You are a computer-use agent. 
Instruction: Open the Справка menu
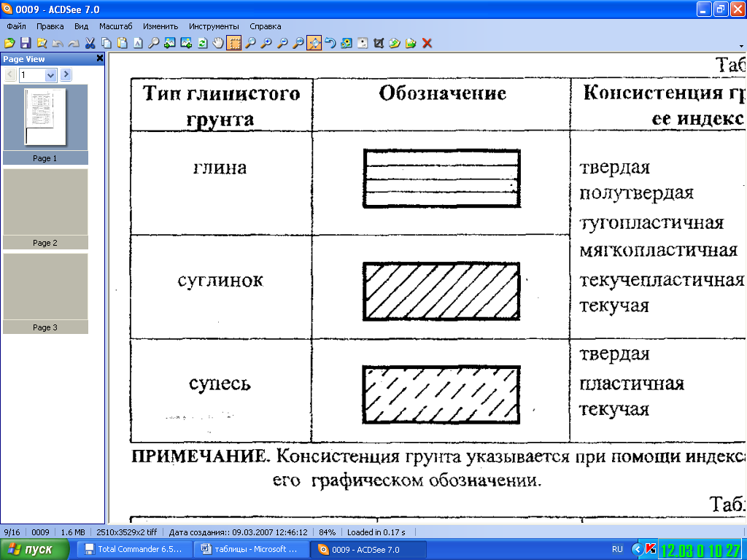coord(266,26)
